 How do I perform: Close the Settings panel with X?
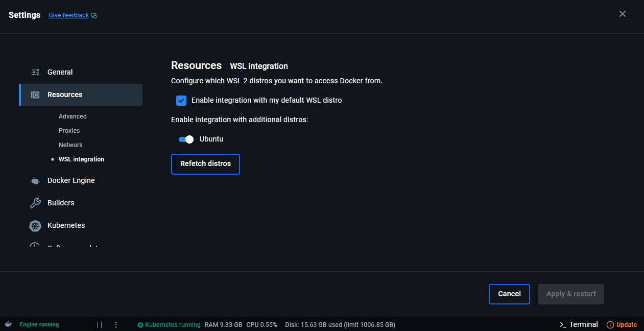(622, 14)
